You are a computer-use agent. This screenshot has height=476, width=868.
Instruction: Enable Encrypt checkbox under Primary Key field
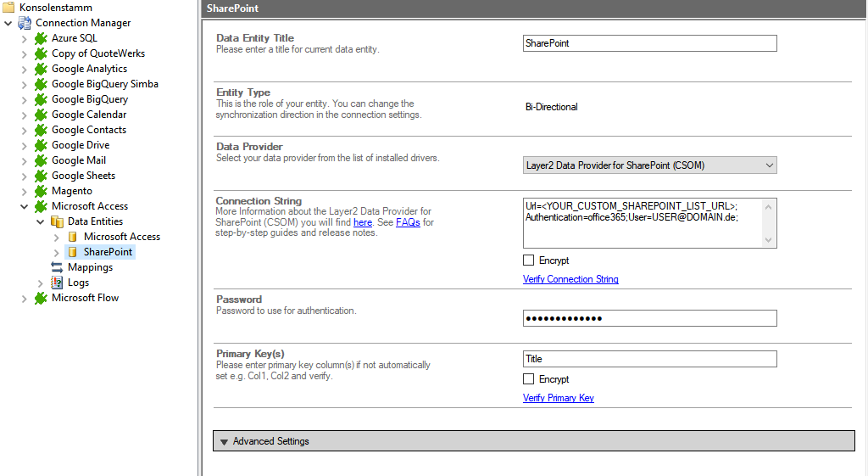click(529, 379)
